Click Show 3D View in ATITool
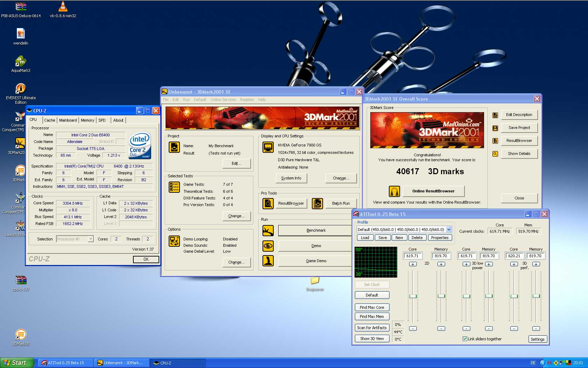This screenshot has height=368, width=588. [372, 339]
